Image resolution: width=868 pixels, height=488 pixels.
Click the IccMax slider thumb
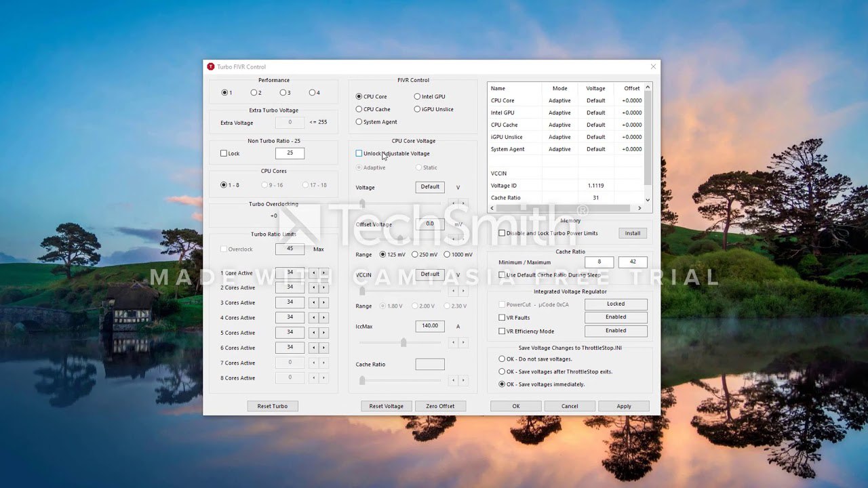tap(403, 343)
